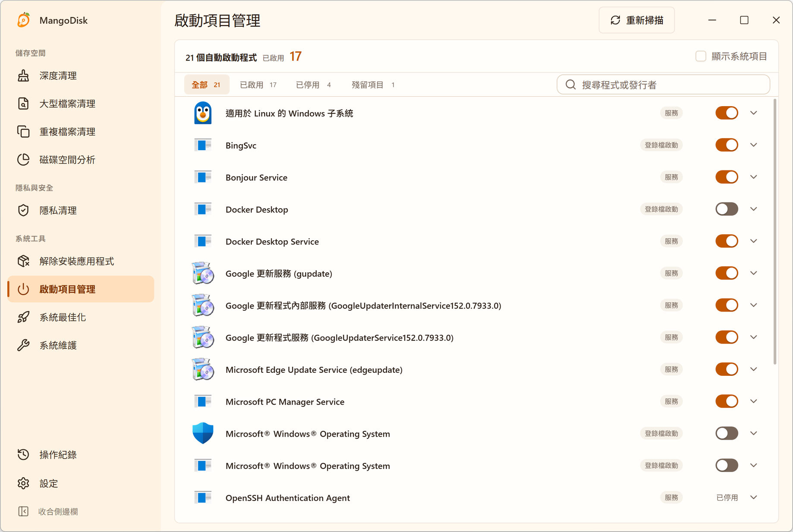Click the 已停用 status on OpenSSH row
This screenshot has width=793, height=532.
(727, 497)
